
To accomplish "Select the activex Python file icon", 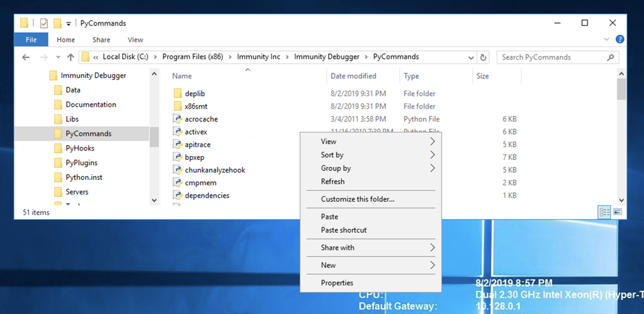I will (178, 132).
